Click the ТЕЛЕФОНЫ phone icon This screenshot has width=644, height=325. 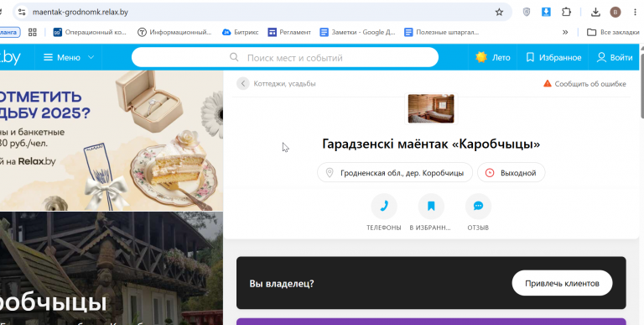pyautogui.click(x=383, y=206)
